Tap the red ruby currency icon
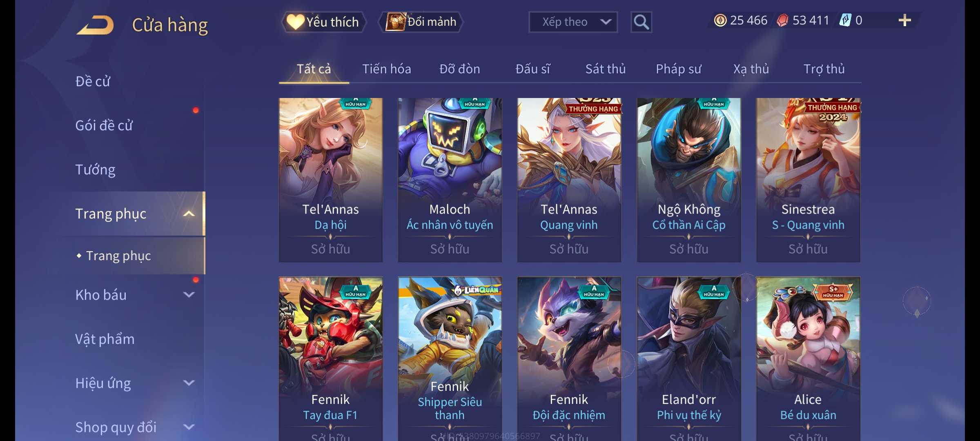This screenshot has height=441, width=980. [x=782, y=20]
